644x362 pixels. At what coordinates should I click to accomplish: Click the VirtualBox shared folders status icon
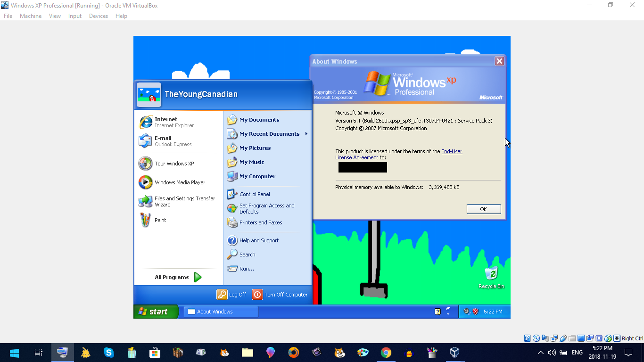(572, 338)
